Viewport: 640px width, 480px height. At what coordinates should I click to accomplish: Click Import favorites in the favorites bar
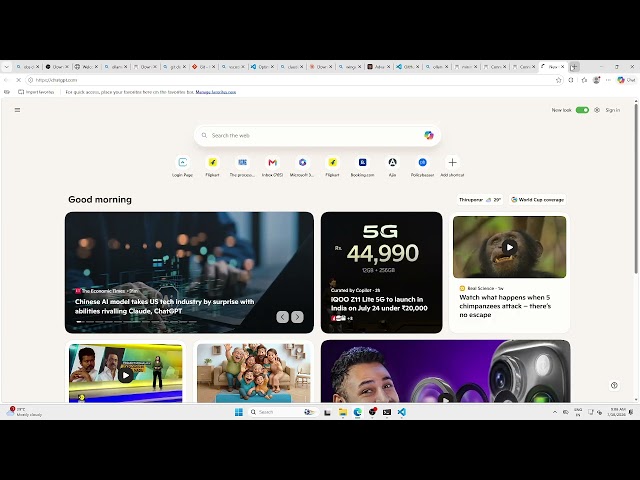point(36,92)
